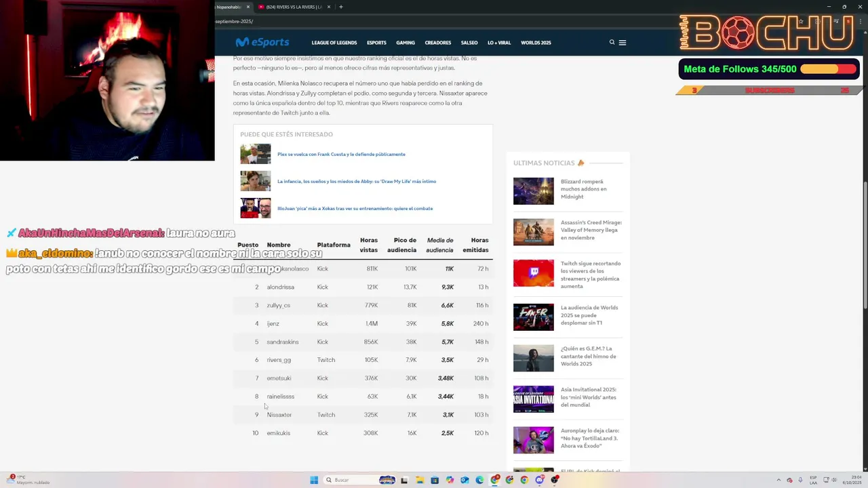The image size is (868, 488).
Task: Open a new browser tab with plus
Action: pyautogui.click(x=341, y=7)
